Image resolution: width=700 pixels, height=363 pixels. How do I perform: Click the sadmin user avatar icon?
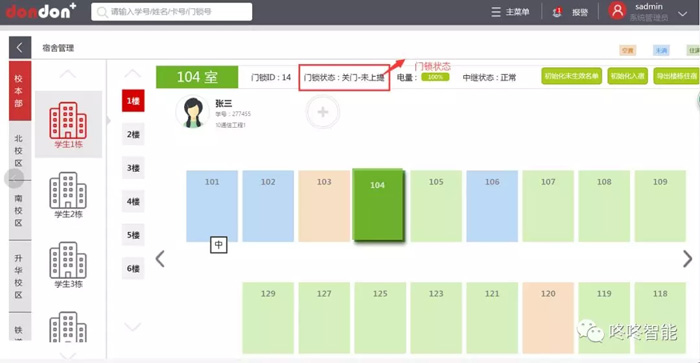click(618, 11)
